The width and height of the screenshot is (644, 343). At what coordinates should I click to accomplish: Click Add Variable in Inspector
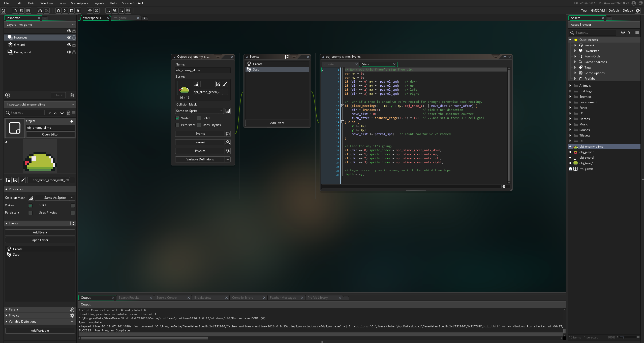pos(40,331)
